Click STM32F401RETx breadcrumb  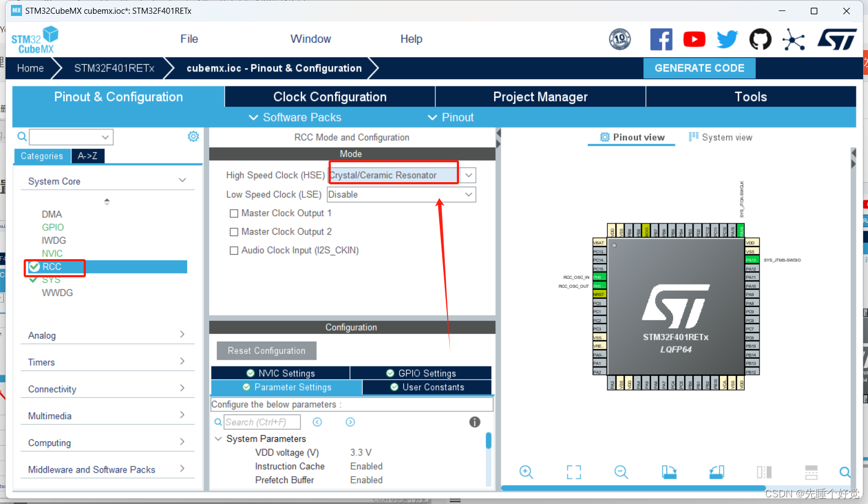pyautogui.click(x=114, y=68)
